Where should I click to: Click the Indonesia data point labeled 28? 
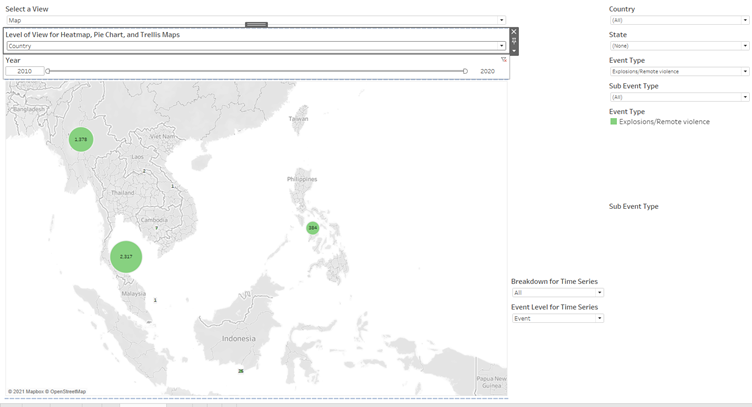240,371
